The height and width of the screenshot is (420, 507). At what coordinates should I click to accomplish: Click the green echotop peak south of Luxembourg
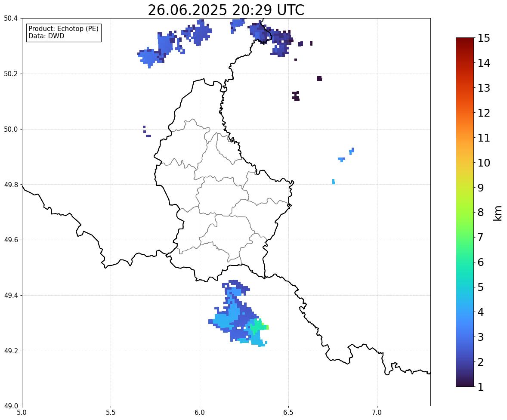pos(260,327)
